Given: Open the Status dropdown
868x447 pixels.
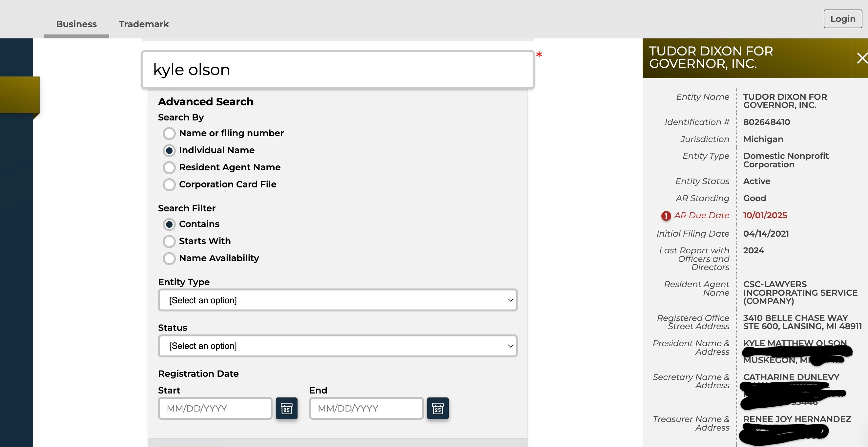Looking at the screenshot, I should click(x=338, y=346).
